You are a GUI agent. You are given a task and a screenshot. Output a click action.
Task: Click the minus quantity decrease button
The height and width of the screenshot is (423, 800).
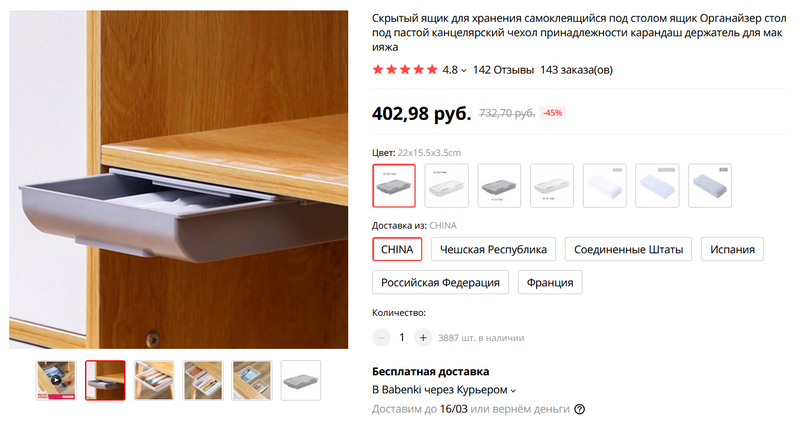click(x=381, y=337)
